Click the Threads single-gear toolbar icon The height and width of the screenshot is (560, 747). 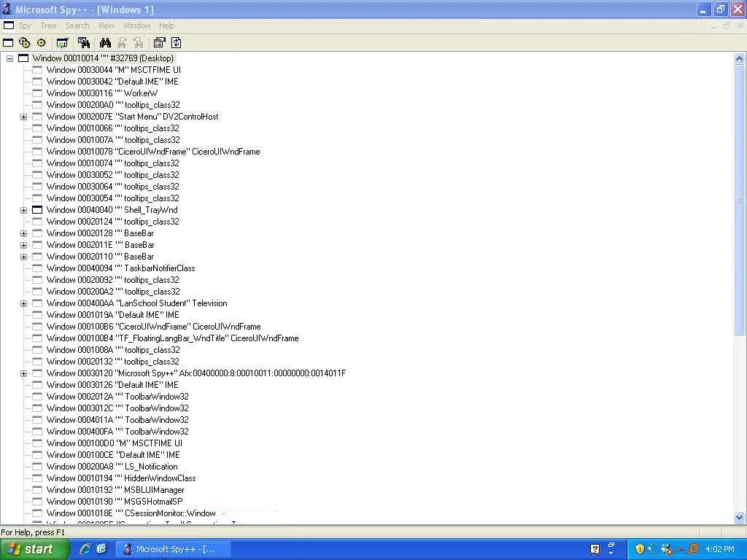[42, 43]
